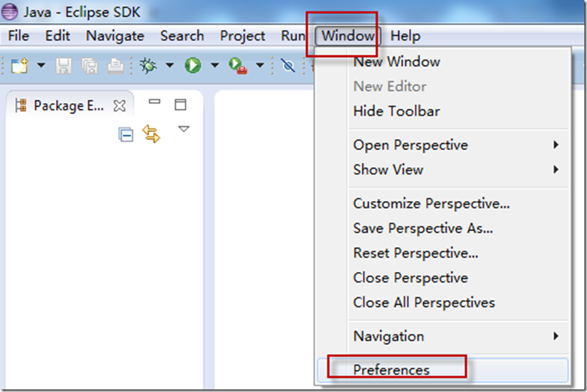
Task: Select Customize Perspective... menu entry
Action: point(442,204)
